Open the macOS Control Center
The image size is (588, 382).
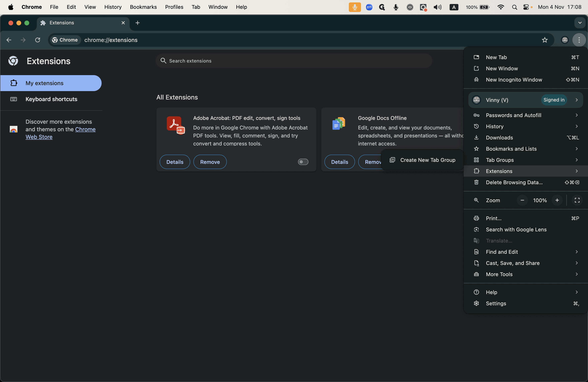[x=526, y=7]
